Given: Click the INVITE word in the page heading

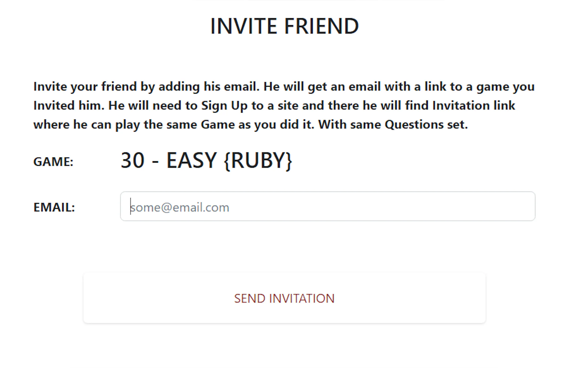Looking at the screenshot, I should (x=244, y=26).
